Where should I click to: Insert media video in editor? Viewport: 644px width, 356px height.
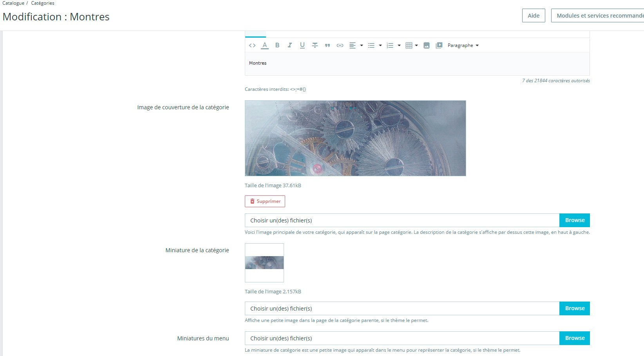439,45
